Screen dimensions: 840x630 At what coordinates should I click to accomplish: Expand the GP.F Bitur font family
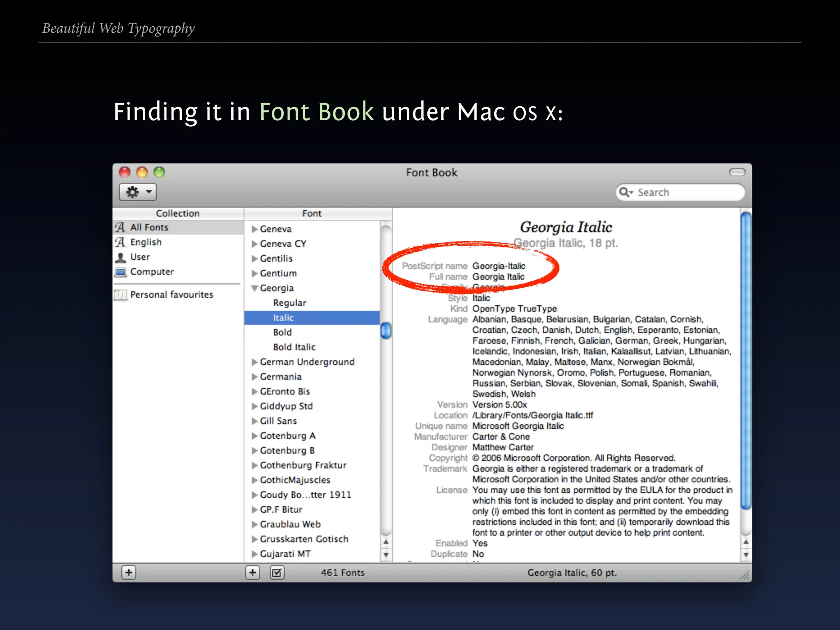coord(255,509)
